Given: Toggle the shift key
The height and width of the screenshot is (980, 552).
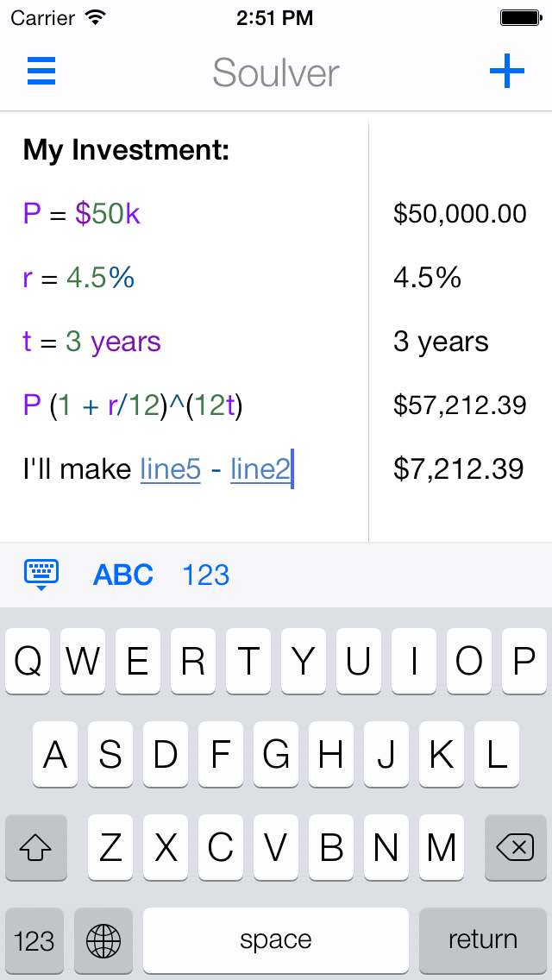Looking at the screenshot, I should point(36,848).
